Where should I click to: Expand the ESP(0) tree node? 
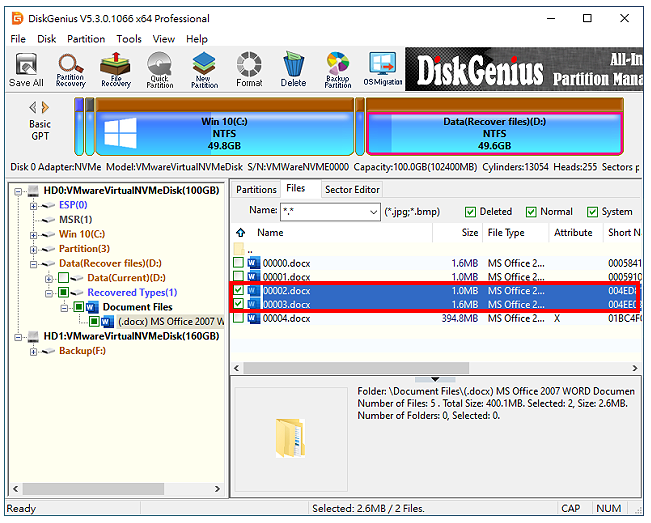coord(33,206)
